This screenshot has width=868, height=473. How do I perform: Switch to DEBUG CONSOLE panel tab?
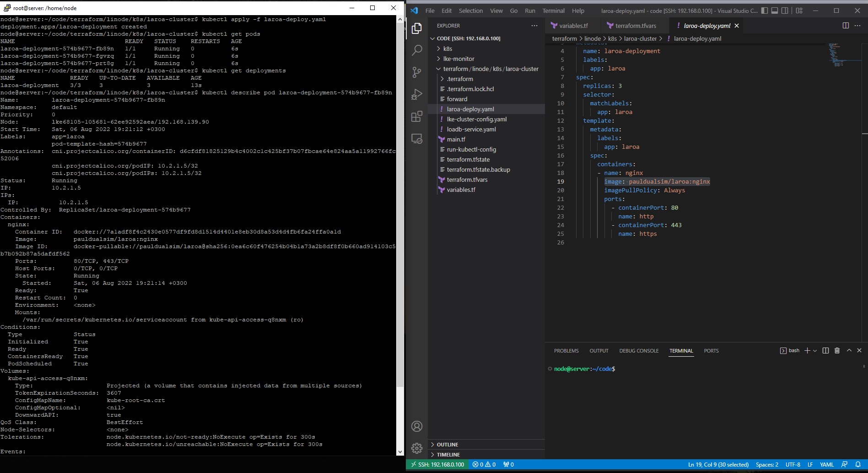639,351
